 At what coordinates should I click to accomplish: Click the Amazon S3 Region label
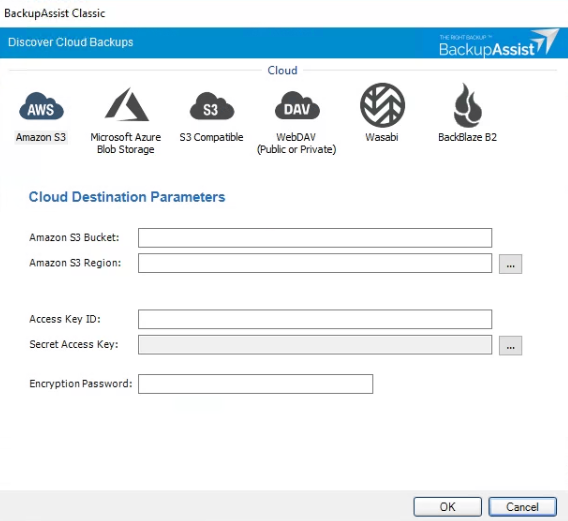pyautogui.click(x=75, y=263)
